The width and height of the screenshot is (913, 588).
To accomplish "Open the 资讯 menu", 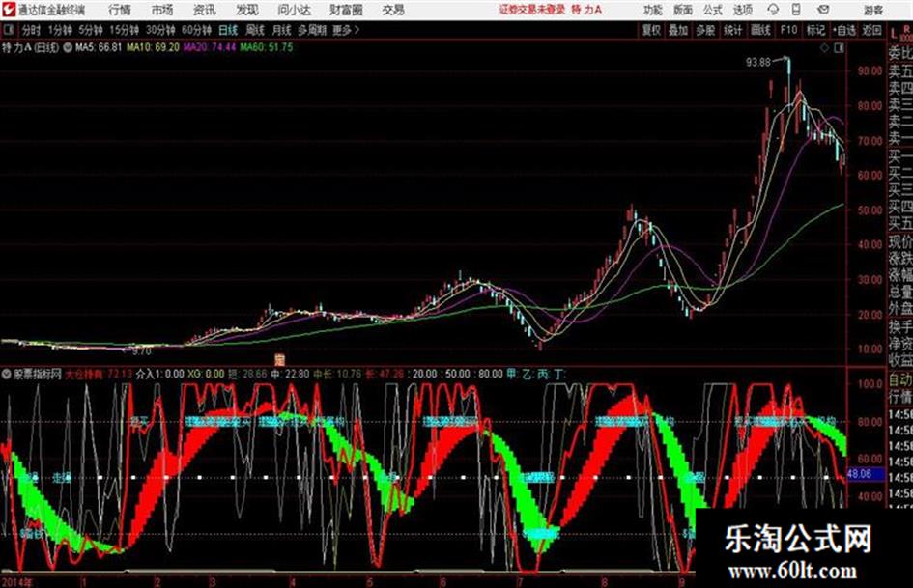I will (x=205, y=10).
